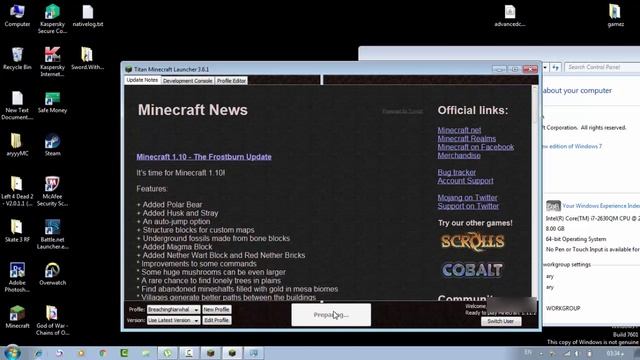The image size is (640, 360).
Task: Open the Computer desktop icon
Action: pyautogui.click(x=17, y=16)
